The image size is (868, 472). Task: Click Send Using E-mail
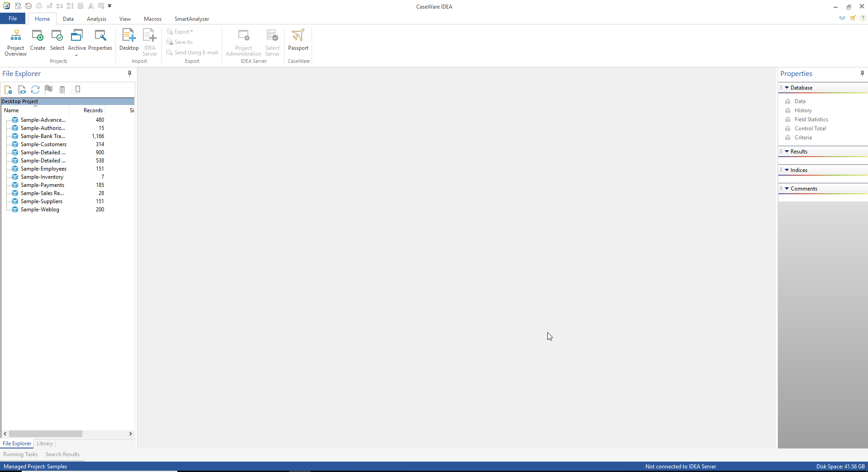pos(192,52)
